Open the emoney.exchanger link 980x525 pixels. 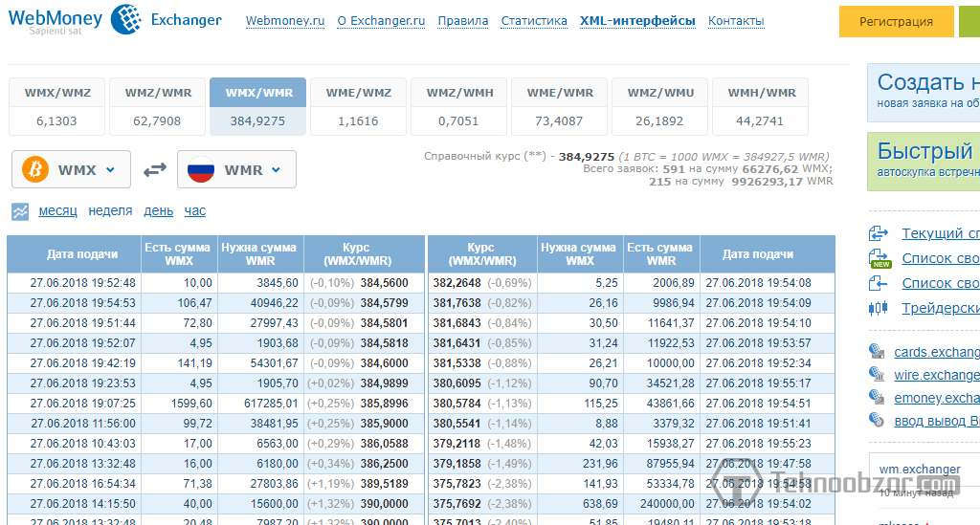pyautogui.click(x=937, y=398)
